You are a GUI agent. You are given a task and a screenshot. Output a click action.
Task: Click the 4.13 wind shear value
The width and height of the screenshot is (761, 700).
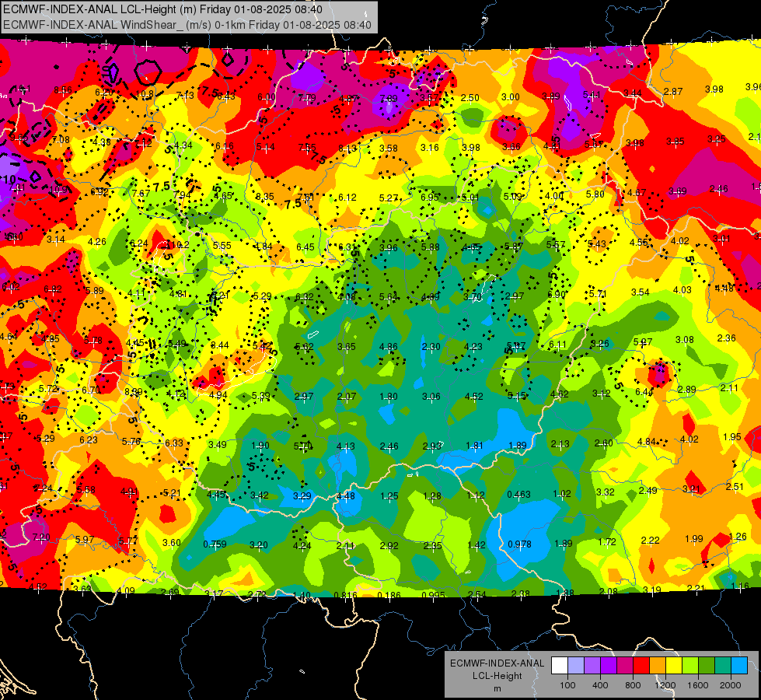point(346,446)
